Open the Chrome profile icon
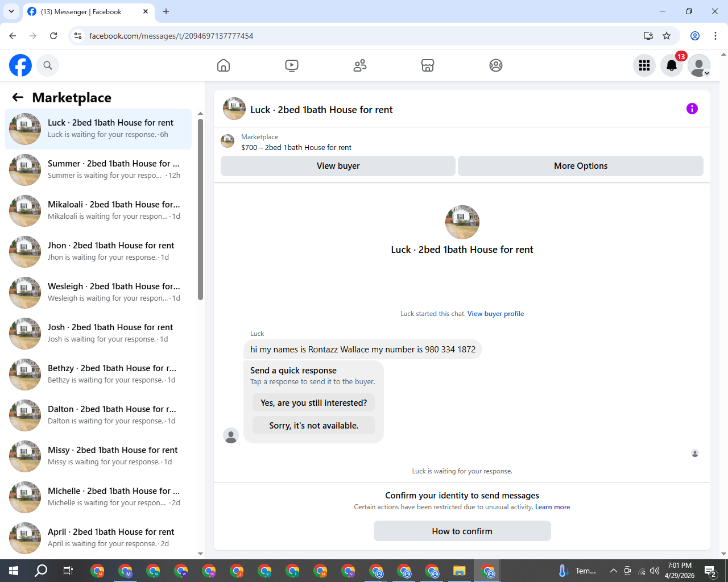728x582 pixels. coord(695,36)
